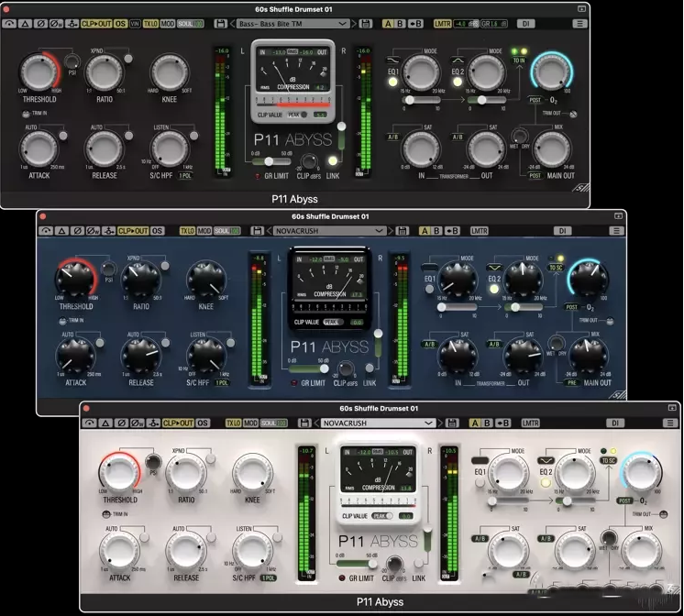The height and width of the screenshot is (616, 684).
Task: Copy to B button in top black window
Action: tap(415, 24)
